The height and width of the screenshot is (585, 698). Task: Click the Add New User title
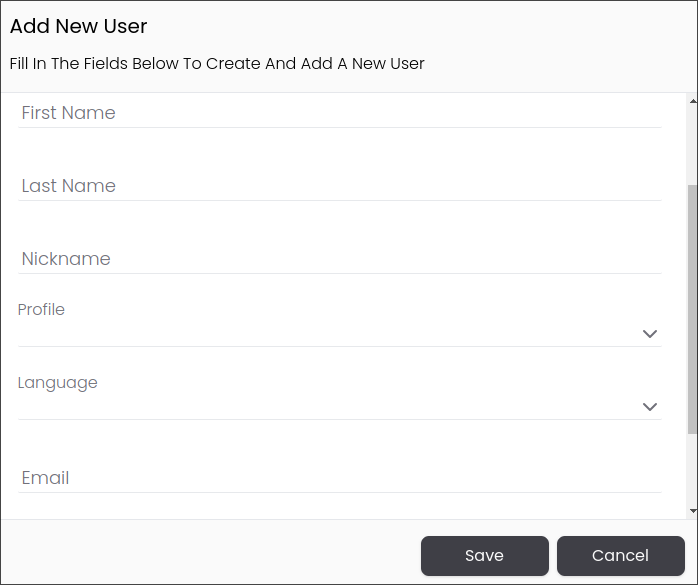[78, 26]
